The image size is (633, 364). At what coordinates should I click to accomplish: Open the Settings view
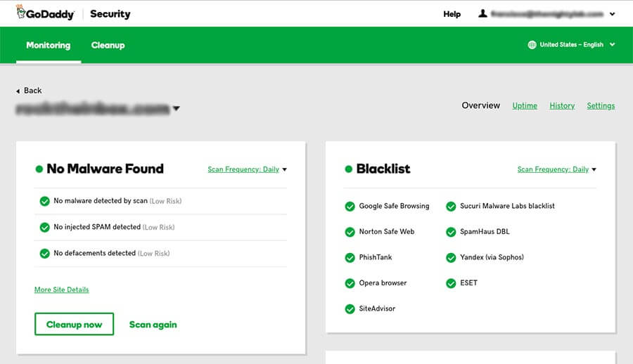601,105
